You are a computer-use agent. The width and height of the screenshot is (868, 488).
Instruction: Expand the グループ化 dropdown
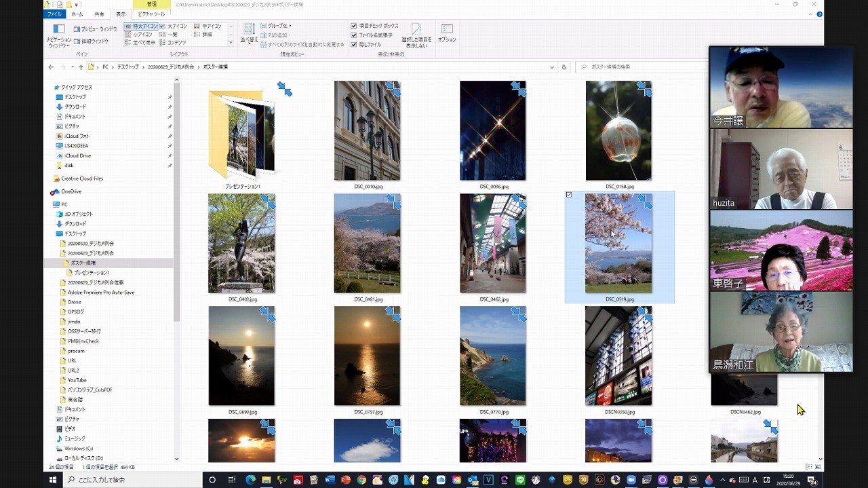(x=279, y=26)
